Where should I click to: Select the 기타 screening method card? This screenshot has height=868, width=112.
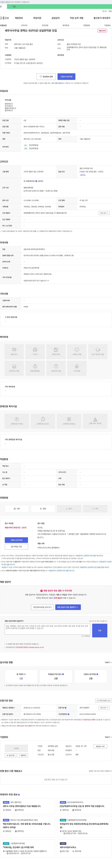[x=95, y=509]
